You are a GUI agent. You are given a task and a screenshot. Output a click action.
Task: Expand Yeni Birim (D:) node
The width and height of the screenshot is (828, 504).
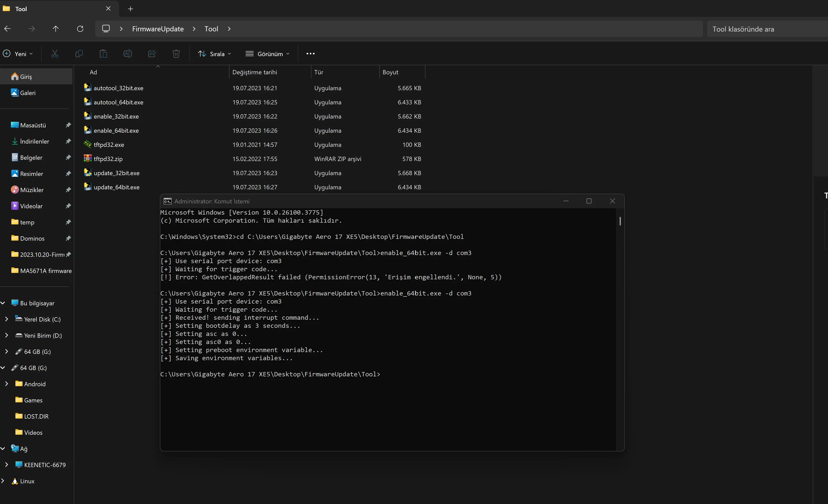6,335
